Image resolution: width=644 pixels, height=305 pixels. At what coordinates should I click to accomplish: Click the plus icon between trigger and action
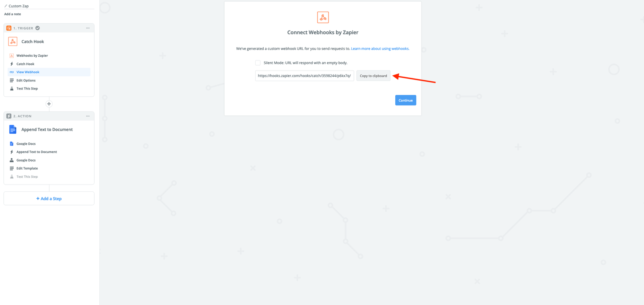tap(49, 104)
